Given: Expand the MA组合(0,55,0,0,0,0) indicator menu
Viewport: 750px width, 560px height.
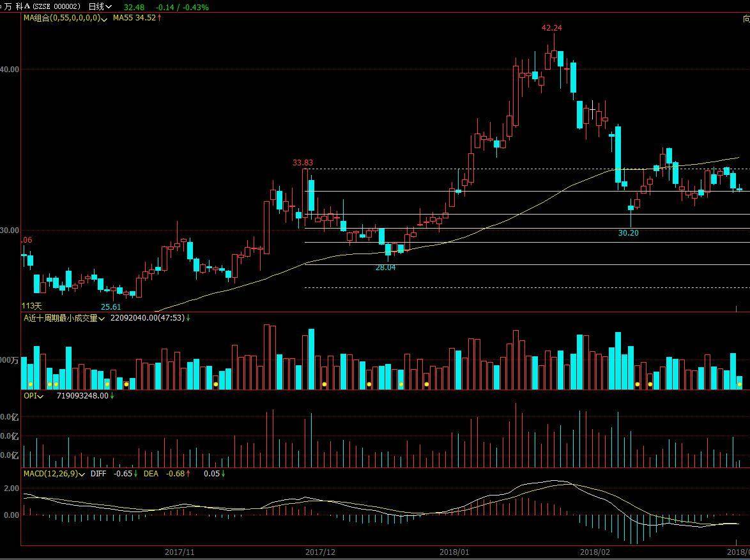Looking at the screenshot, I should [66, 18].
